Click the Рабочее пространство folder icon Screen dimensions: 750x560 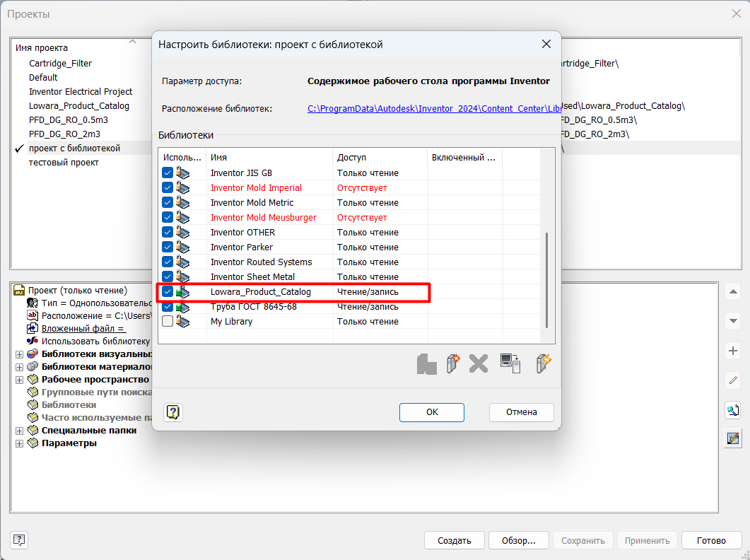click(33, 380)
